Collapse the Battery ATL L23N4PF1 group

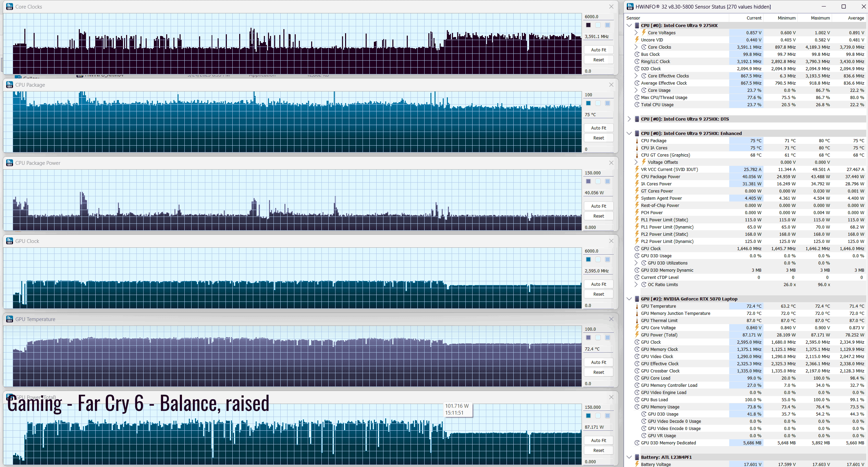[x=629, y=457]
